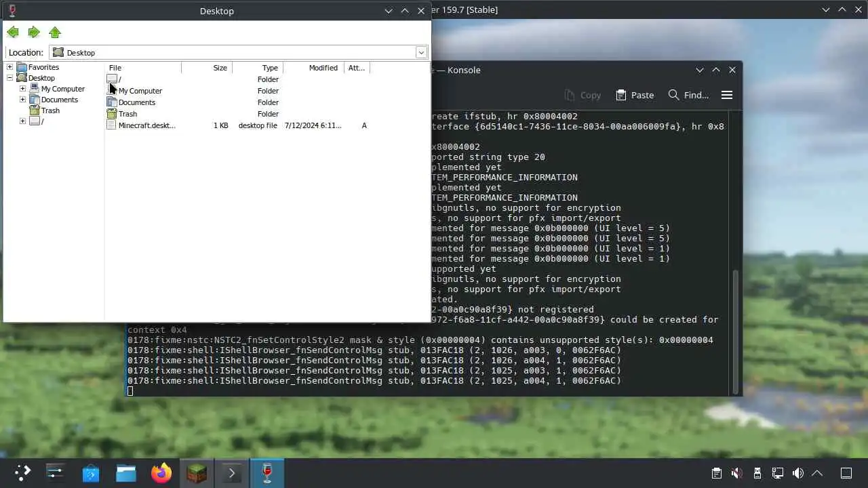
Task: Launch Discover store from taskbar
Action: (x=90, y=473)
